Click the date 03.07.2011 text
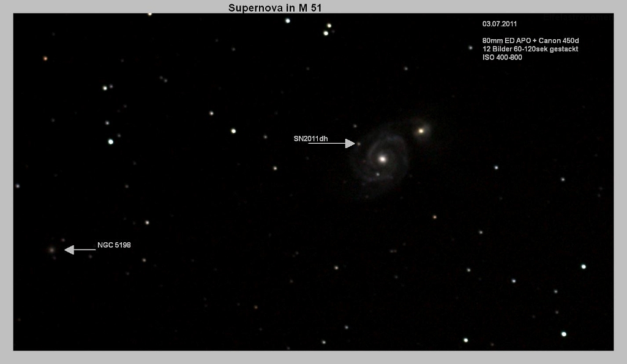The width and height of the screenshot is (627, 364). tap(500, 24)
